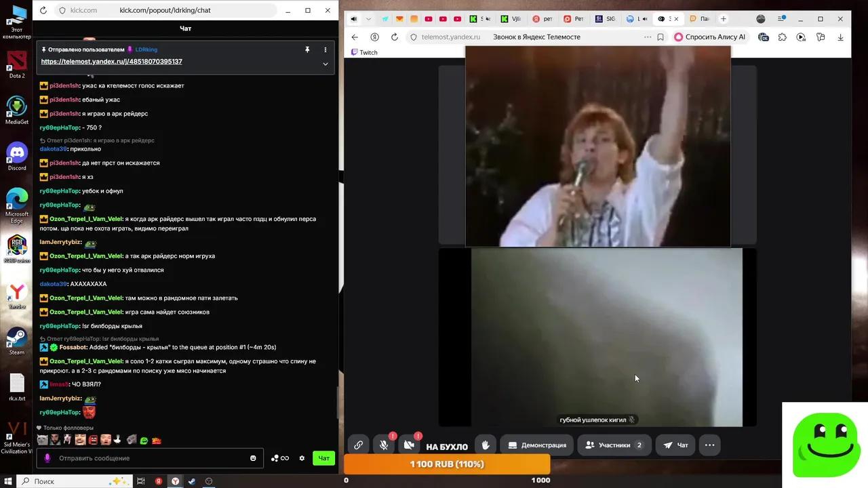Click the Kick chat scrollbar
The width and height of the screenshot is (868, 488).
click(x=337, y=403)
